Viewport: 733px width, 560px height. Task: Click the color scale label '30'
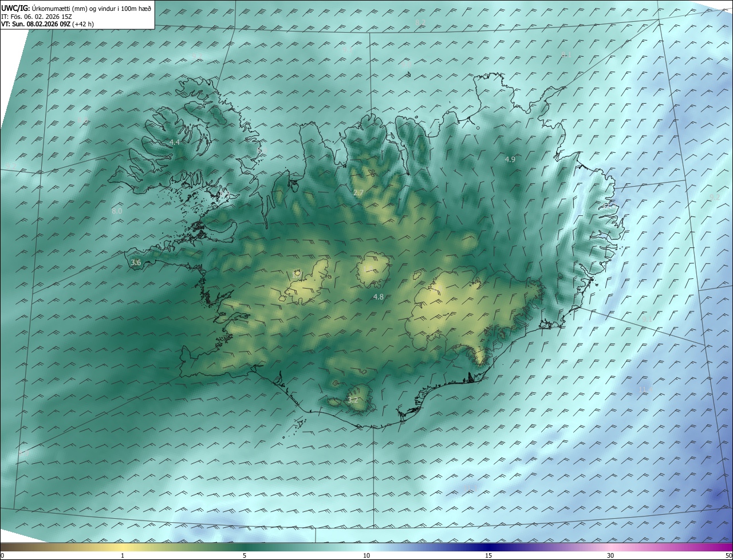(x=610, y=555)
